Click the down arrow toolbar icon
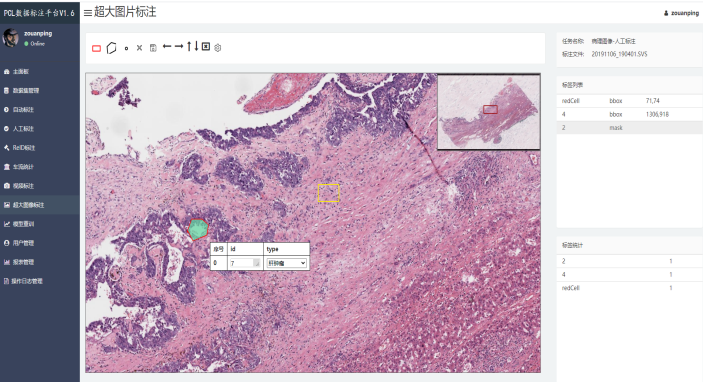The width and height of the screenshot is (703, 382). click(196, 46)
